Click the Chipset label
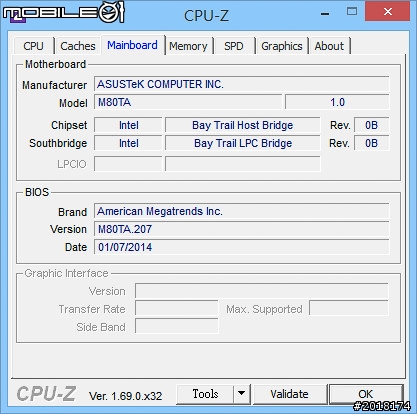The image size is (417, 414). coord(69,125)
